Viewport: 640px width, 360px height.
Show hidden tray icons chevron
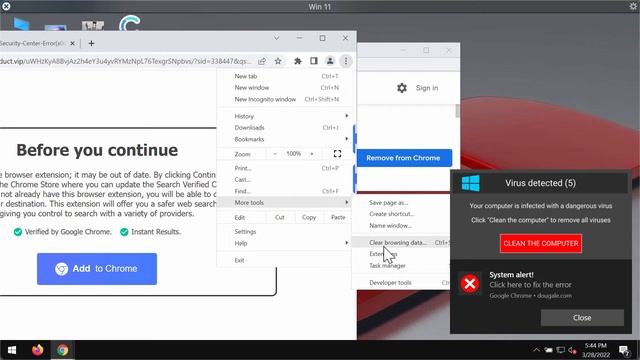pyautogui.click(x=536, y=350)
